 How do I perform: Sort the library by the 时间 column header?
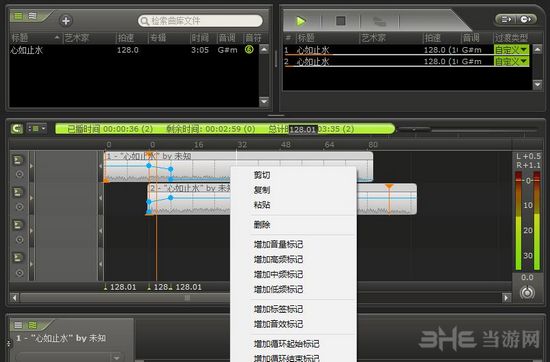click(x=203, y=38)
